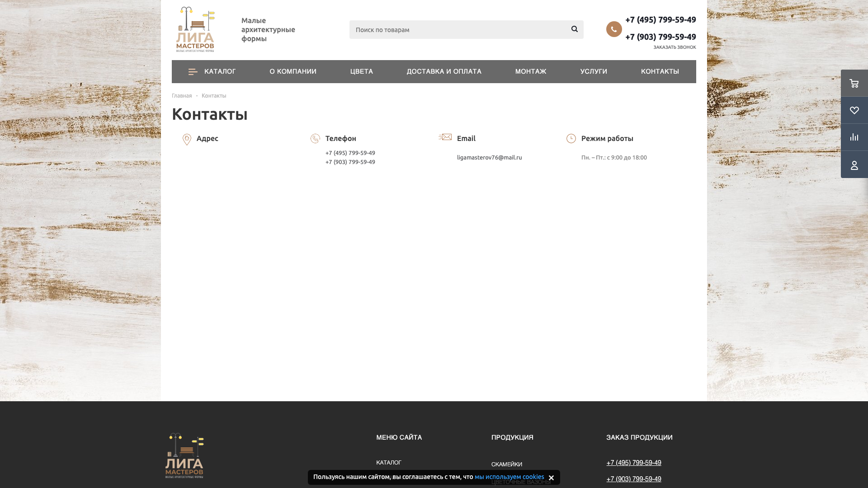
Task: Close the cookies notification
Action: click(551, 478)
